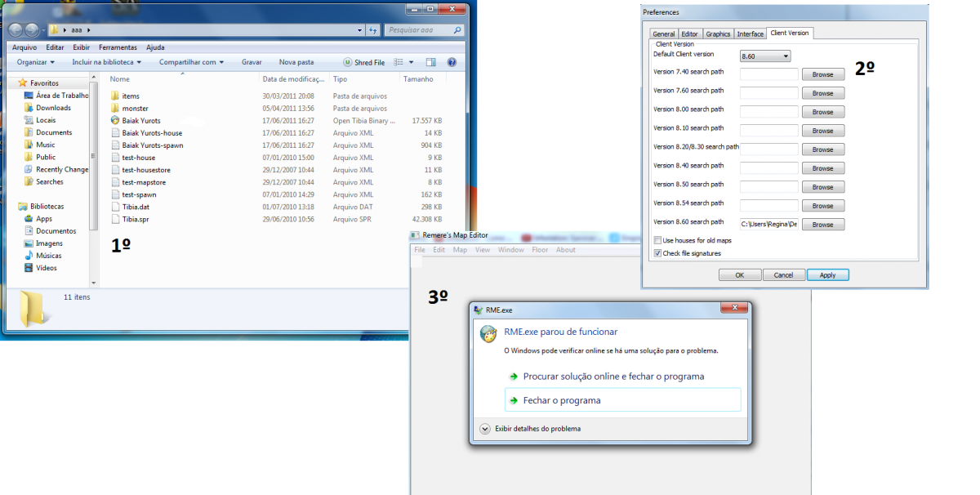
Task: Select Baiak Yurots-house XML file
Action: [x=152, y=132]
